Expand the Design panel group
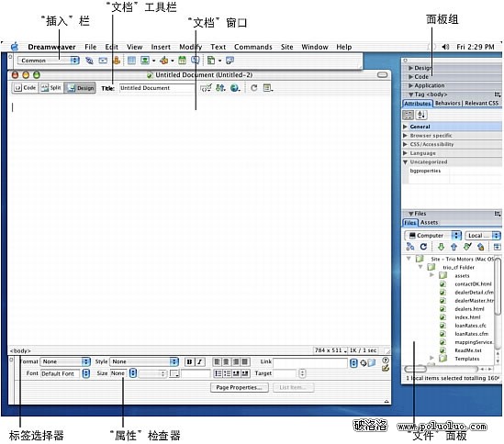 (x=410, y=68)
